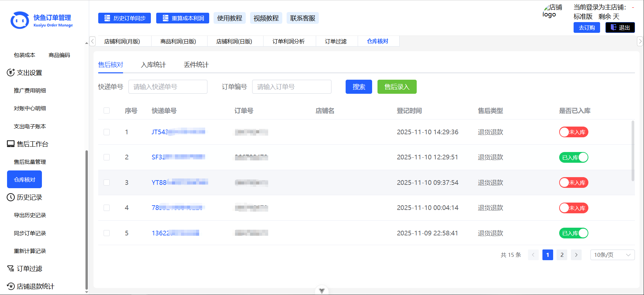Click the 快递单号 input field
Screen dimensions: 644x295
(168, 87)
